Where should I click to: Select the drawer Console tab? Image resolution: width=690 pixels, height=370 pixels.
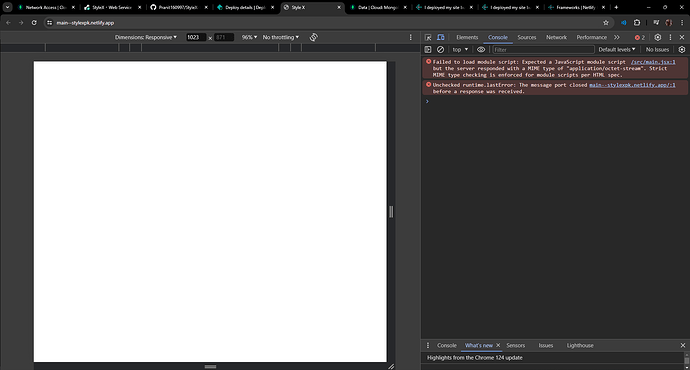click(447, 345)
